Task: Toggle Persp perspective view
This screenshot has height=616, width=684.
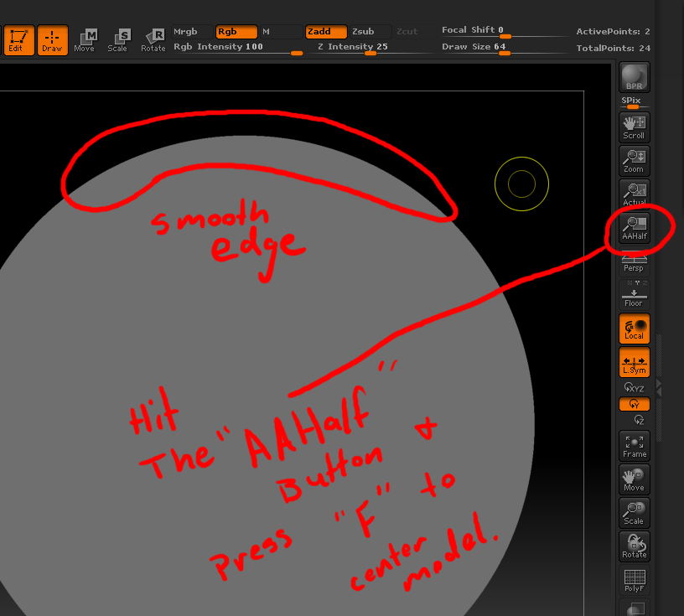Action: click(635, 263)
